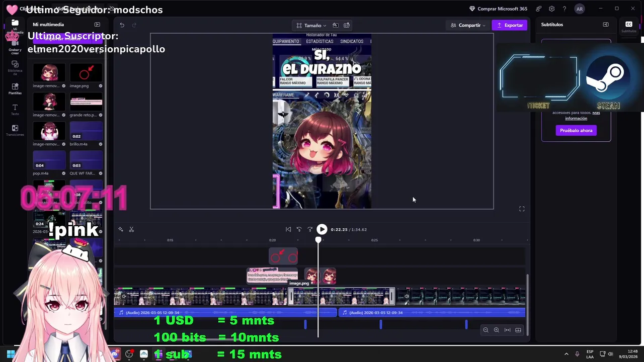Click the magic sparkle tool on timeline toolbar

pyautogui.click(x=121, y=229)
